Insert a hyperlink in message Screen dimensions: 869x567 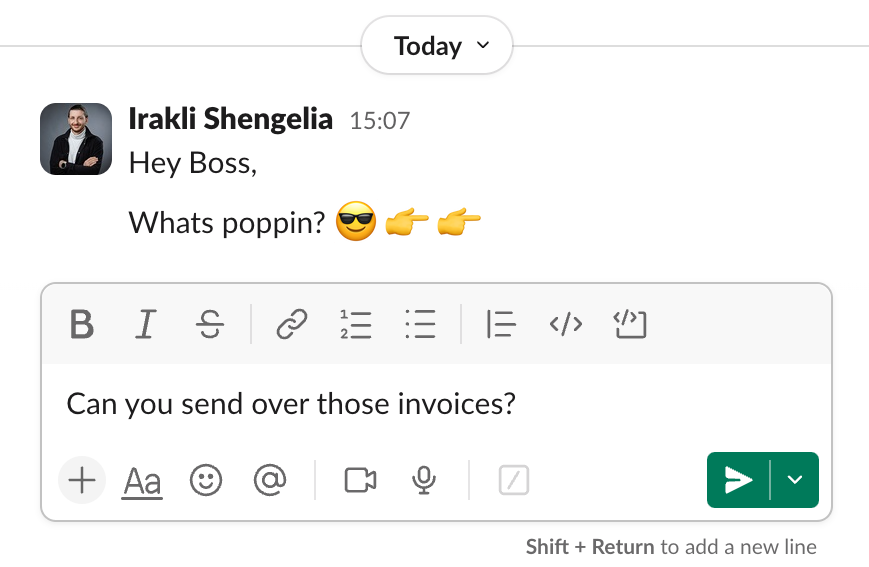tap(291, 324)
